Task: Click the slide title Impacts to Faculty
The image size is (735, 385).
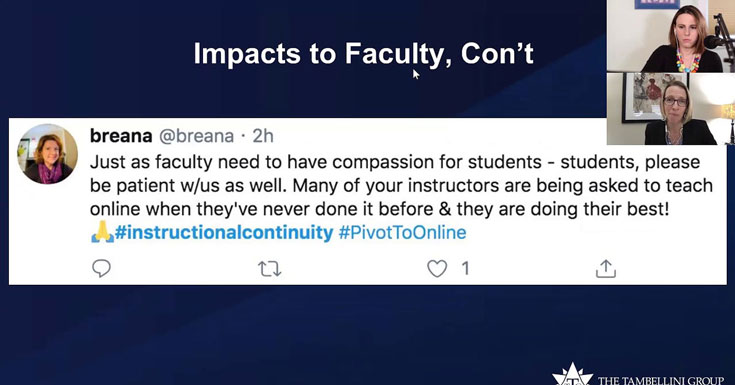Action: point(363,53)
